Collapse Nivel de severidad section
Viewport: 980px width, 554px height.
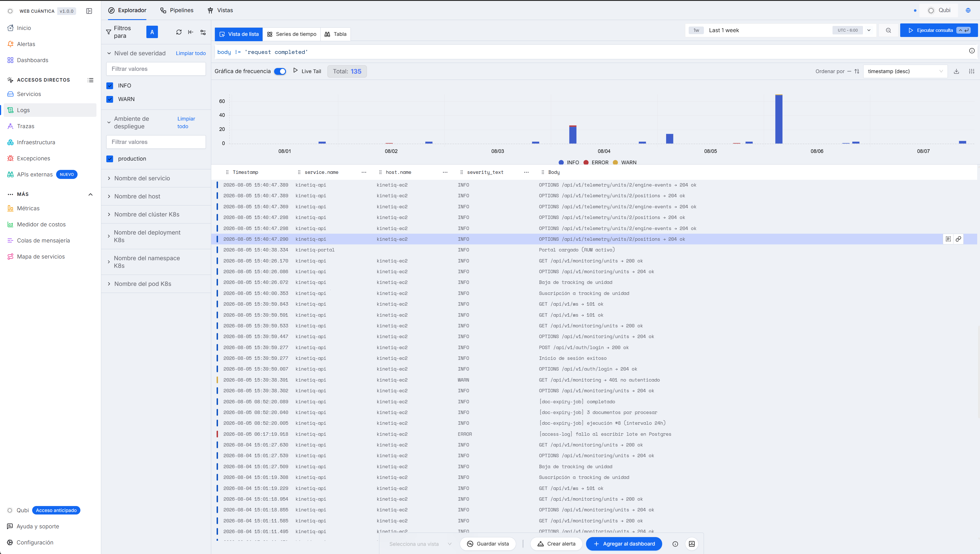[x=109, y=53]
